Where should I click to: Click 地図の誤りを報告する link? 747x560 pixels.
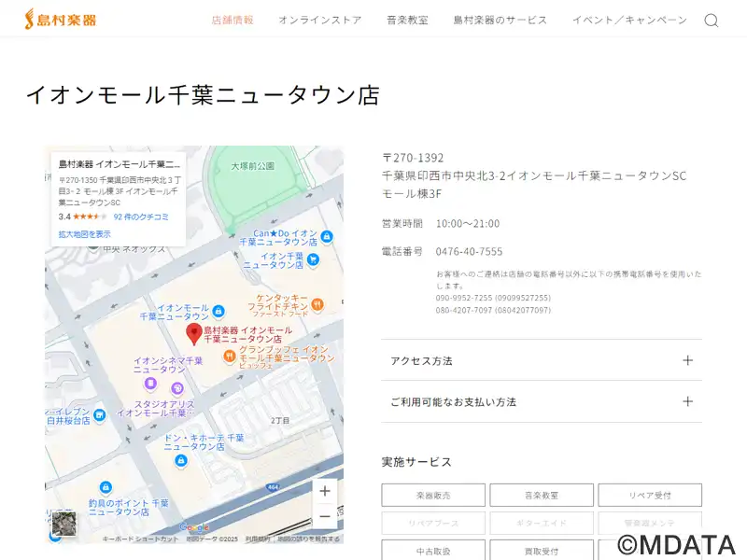click(309, 539)
